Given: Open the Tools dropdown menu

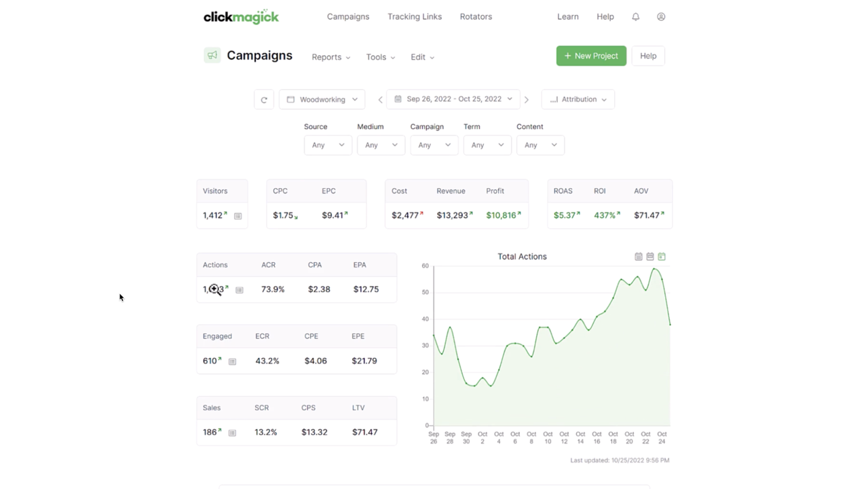Looking at the screenshot, I should click(381, 57).
